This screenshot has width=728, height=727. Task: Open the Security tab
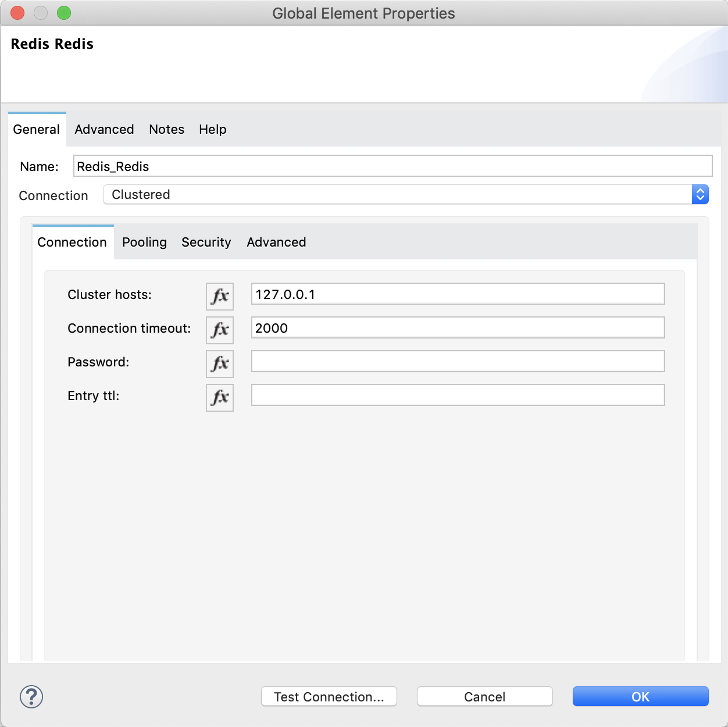click(206, 242)
